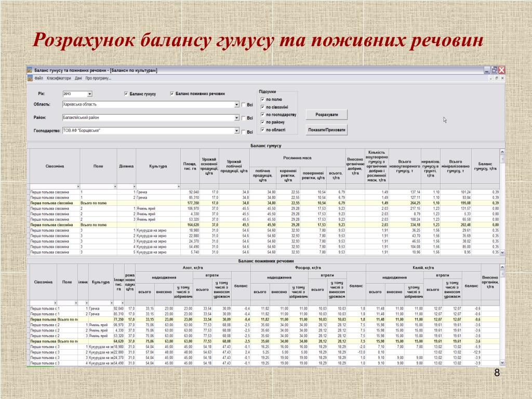Minimize the main Баланс гумусу window

(487, 70)
